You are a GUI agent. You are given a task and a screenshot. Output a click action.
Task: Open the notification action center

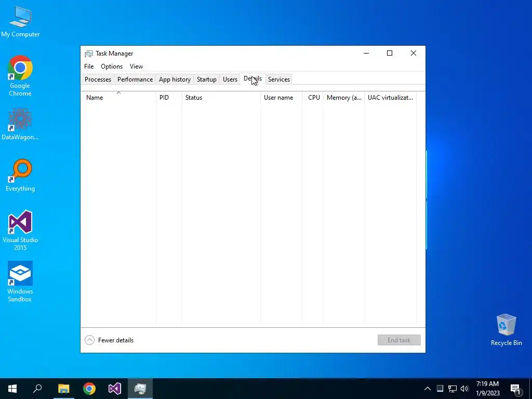[515, 389]
